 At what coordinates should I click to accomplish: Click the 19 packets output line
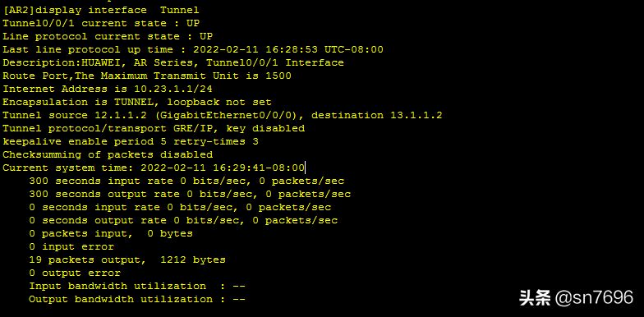pyautogui.click(x=127, y=260)
